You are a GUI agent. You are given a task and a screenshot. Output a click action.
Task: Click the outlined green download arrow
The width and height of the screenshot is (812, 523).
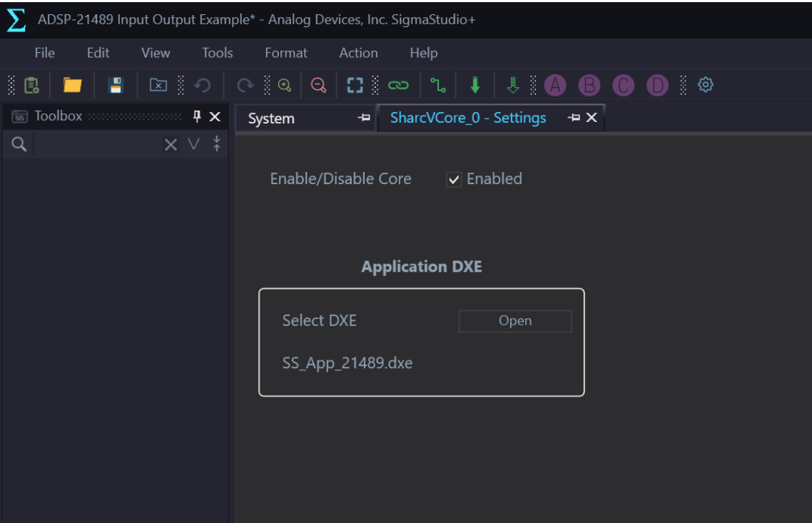pos(513,85)
